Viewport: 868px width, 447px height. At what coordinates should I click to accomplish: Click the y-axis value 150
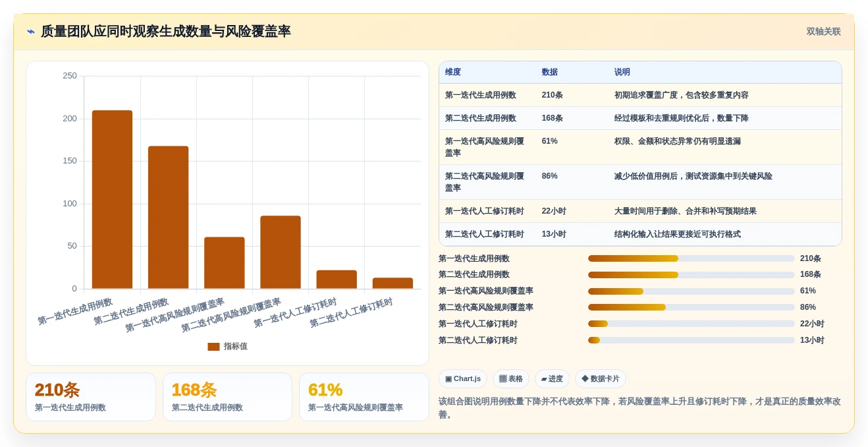(x=70, y=161)
